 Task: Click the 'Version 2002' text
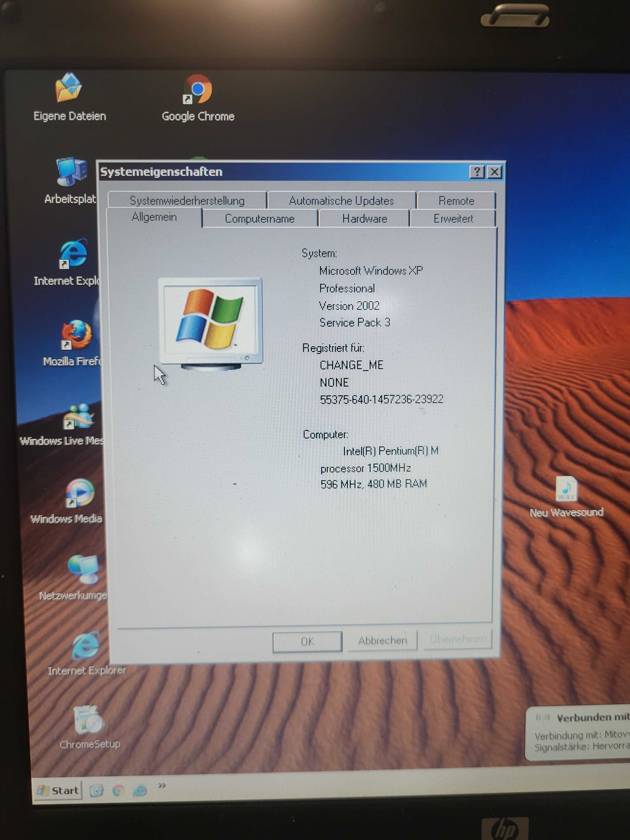tap(349, 306)
